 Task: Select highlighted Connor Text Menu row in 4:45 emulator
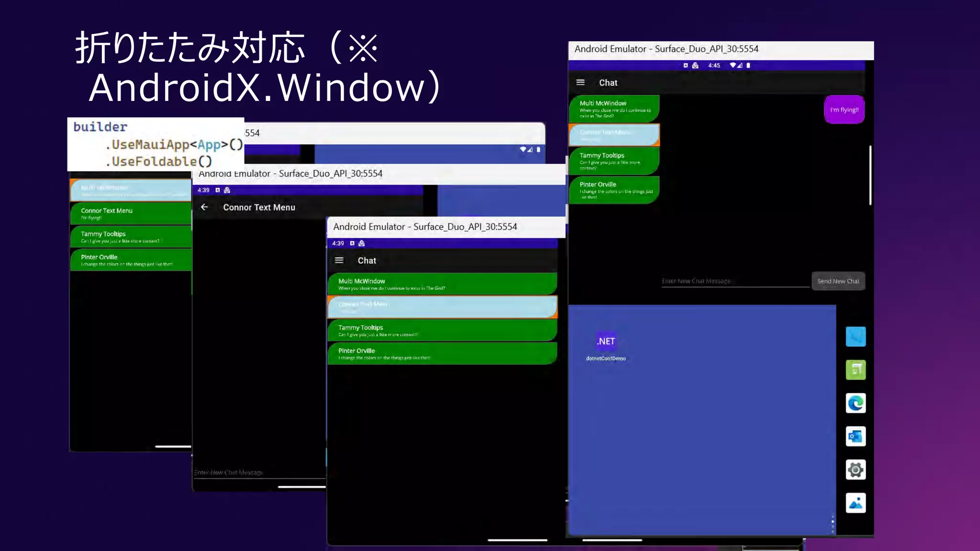click(x=614, y=135)
